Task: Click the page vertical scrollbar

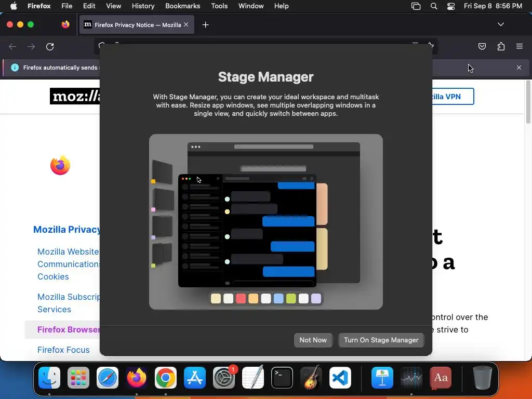Action: point(528,102)
